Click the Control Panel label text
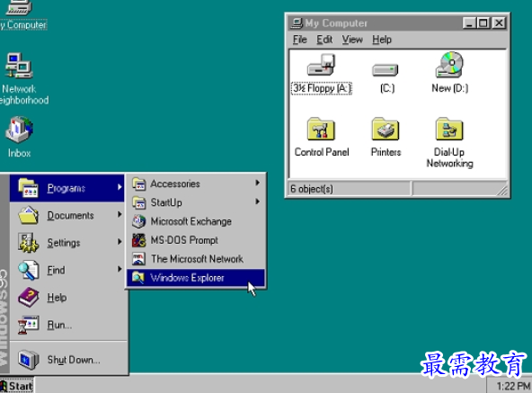Screen dimensions: 532x393 (x=322, y=152)
